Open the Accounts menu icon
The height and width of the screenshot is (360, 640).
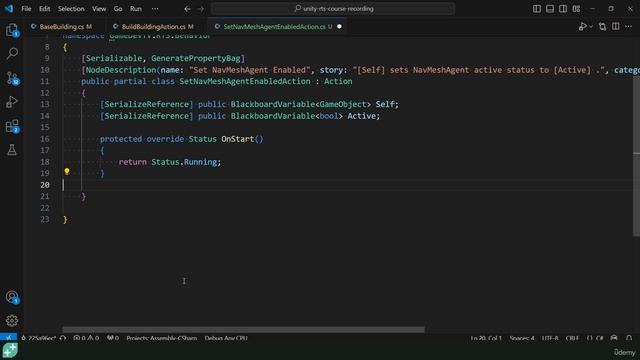point(12,297)
